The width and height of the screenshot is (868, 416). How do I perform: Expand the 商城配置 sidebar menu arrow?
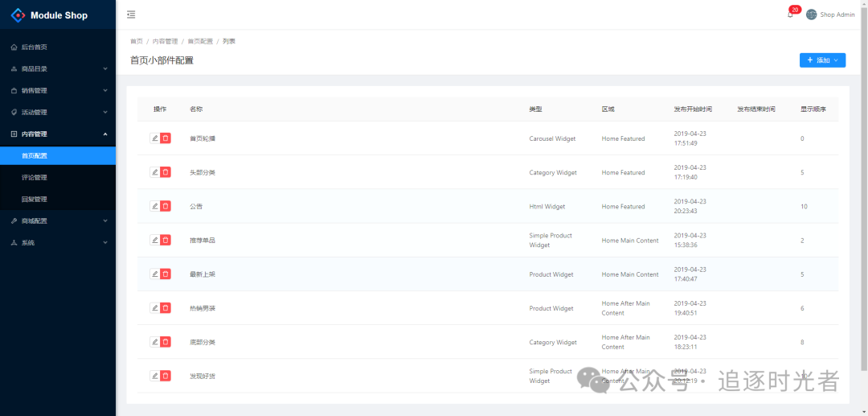tap(105, 220)
